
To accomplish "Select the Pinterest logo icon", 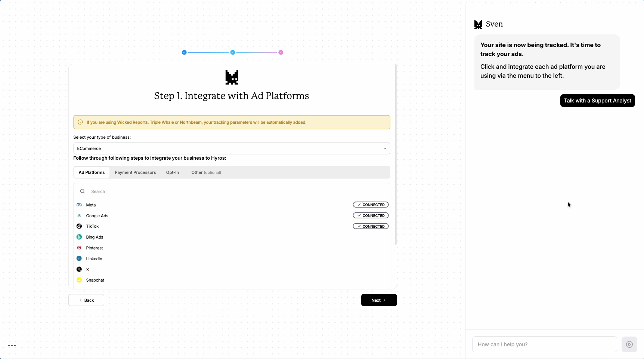I will point(79,248).
